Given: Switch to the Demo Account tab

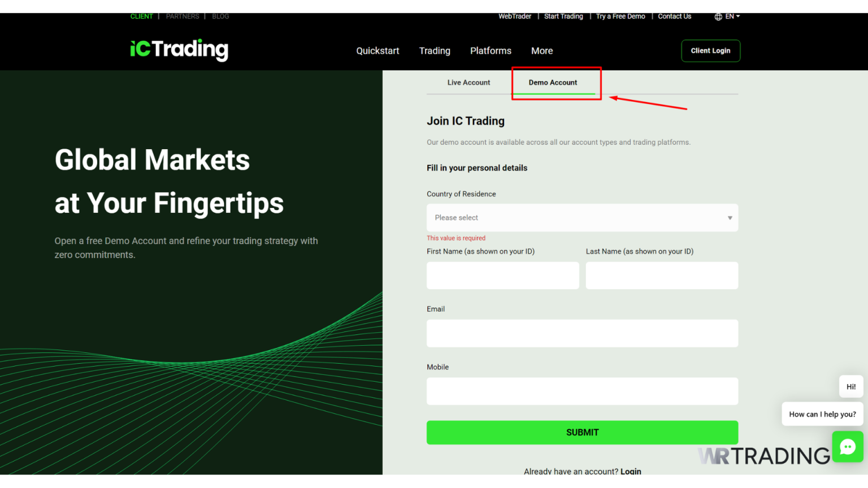Looking at the screenshot, I should pyautogui.click(x=553, y=82).
